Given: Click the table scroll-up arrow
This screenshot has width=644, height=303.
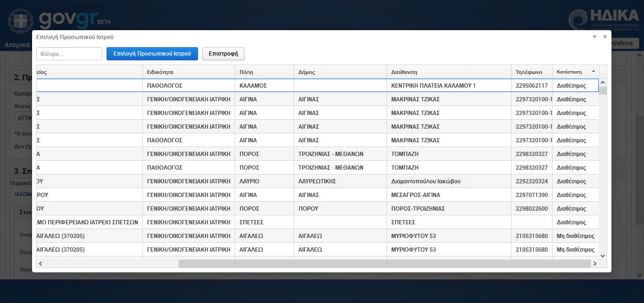Looking at the screenshot, I should coord(603,83).
